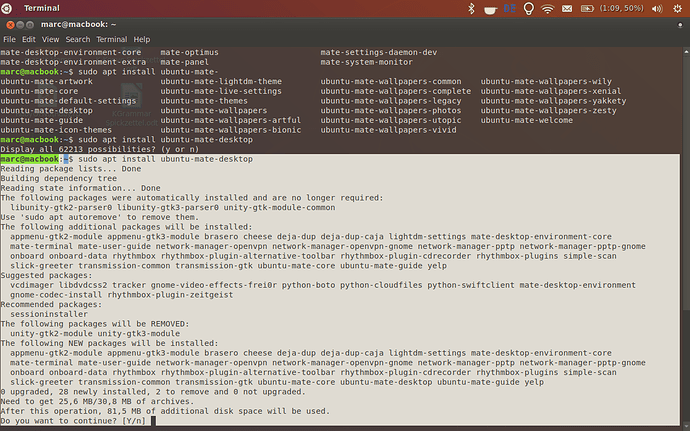
Task: Click the 'Terminal' application name in top panel
Action: [41, 8]
